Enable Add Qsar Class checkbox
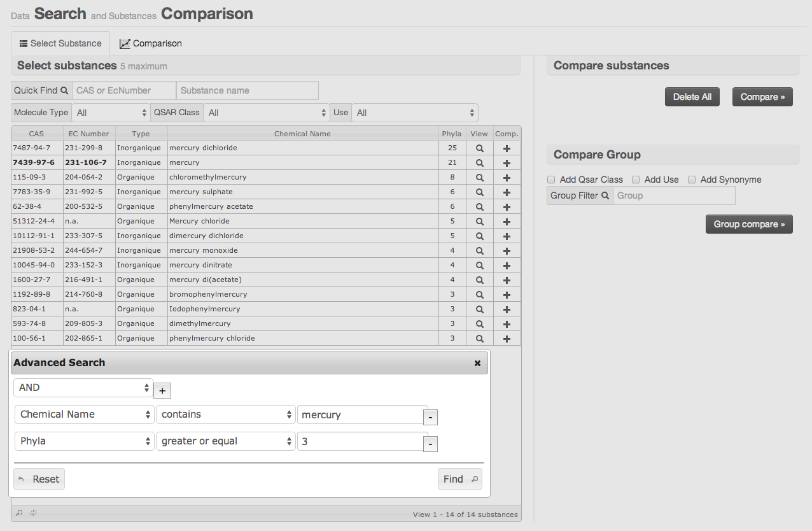This screenshot has width=812, height=531. [x=551, y=180]
